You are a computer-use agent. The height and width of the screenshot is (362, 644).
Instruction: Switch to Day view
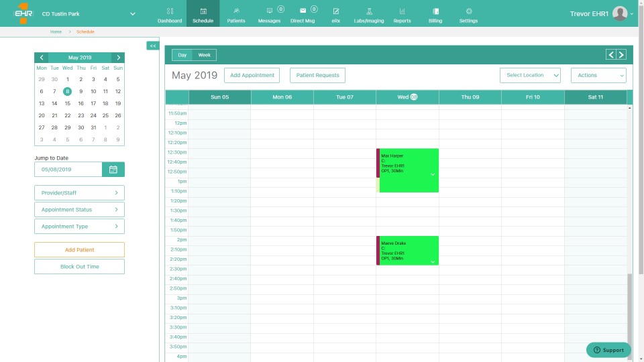tap(182, 55)
